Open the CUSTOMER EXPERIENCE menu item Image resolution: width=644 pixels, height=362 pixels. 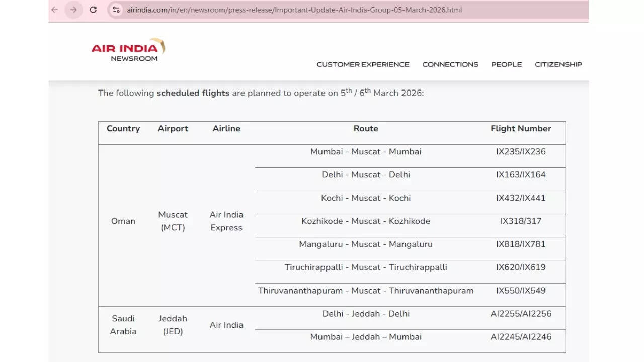tap(363, 64)
